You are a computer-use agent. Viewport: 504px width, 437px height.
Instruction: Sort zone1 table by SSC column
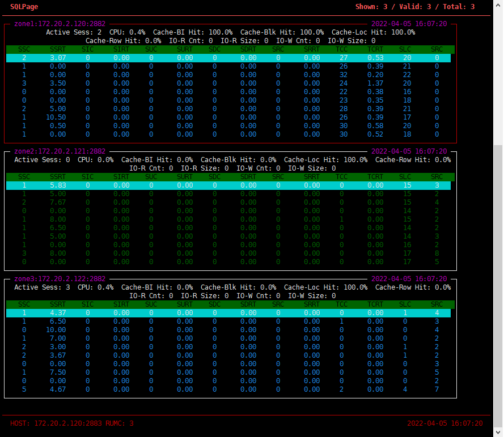click(x=24, y=49)
